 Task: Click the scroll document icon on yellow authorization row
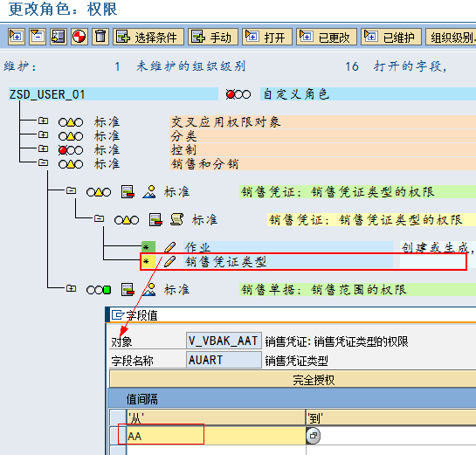coord(176,219)
